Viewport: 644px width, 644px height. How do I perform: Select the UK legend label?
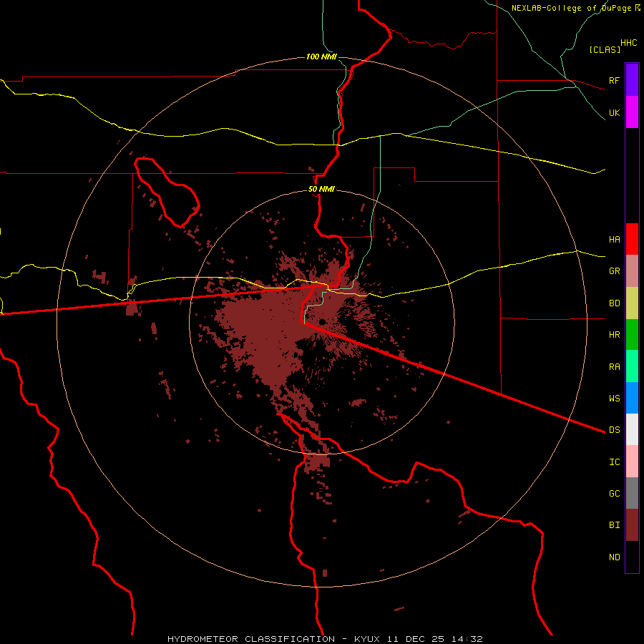[614, 112]
